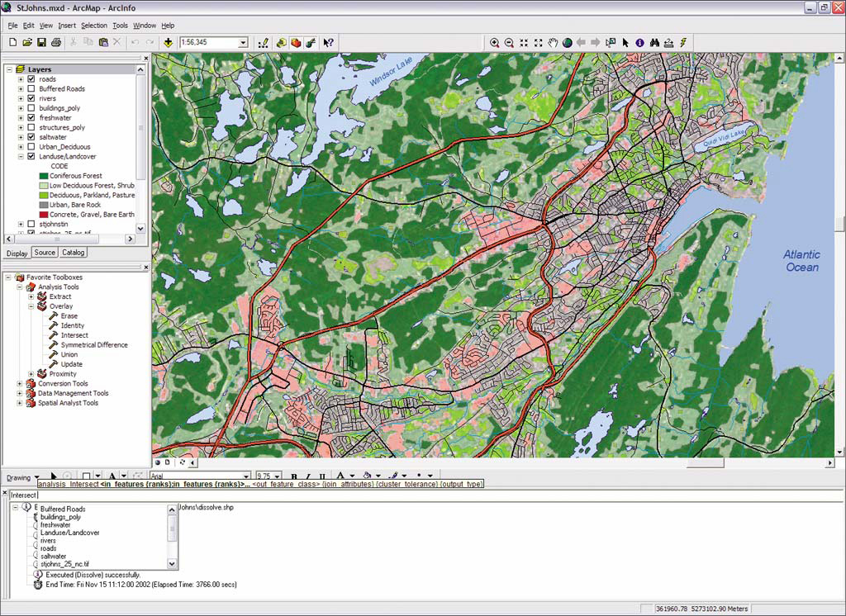Activate the Identify info tool
The height and width of the screenshot is (616, 846).
[x=640, y=43]
